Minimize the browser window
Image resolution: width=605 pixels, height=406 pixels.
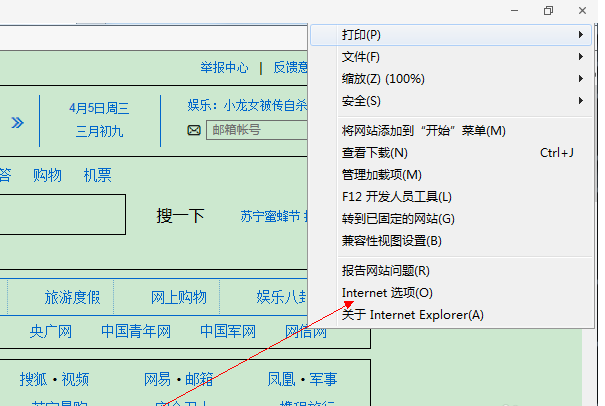click(x=514, y=10)
